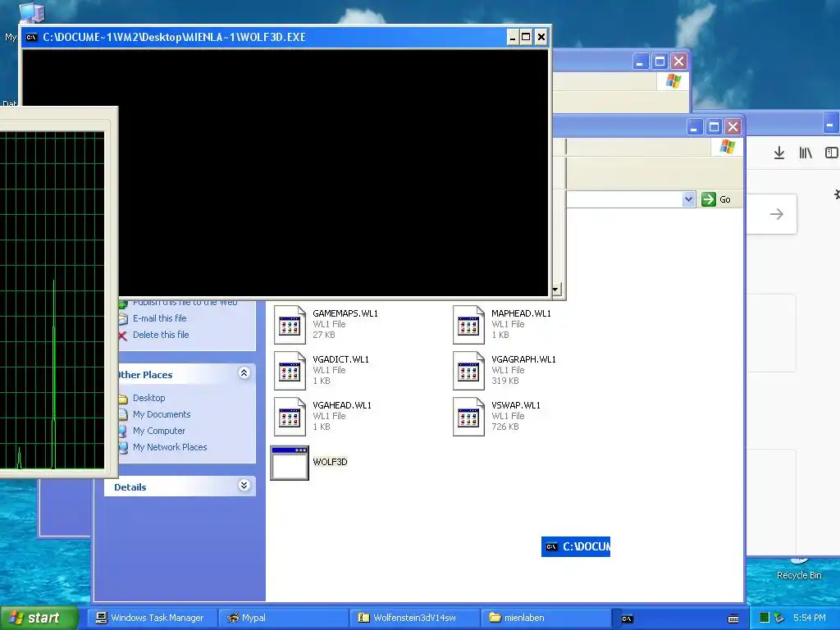Click Delete this file link
This screenshot has height=630, width=840.
pyautogui.click(x=161, y=335)
